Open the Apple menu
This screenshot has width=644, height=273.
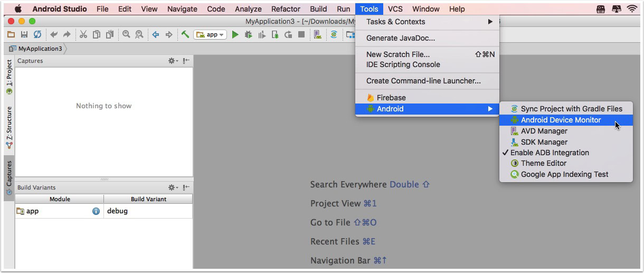tap(18, 8)
